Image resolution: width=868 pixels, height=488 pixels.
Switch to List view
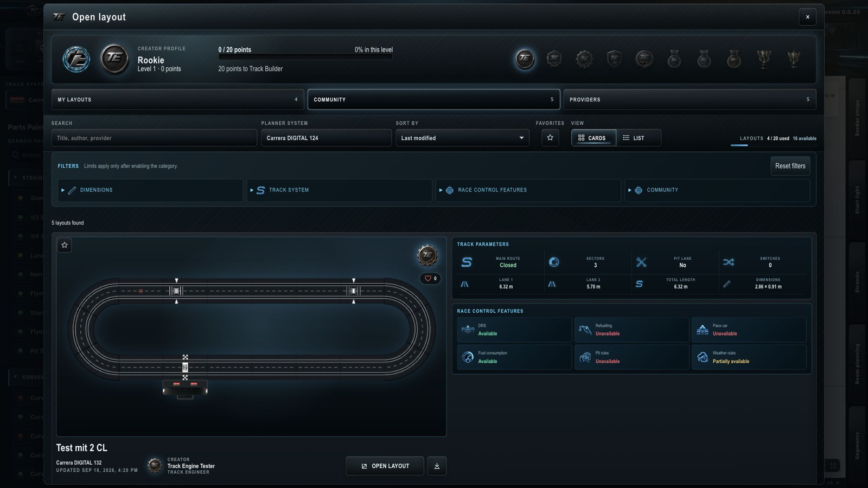[639, 138]
